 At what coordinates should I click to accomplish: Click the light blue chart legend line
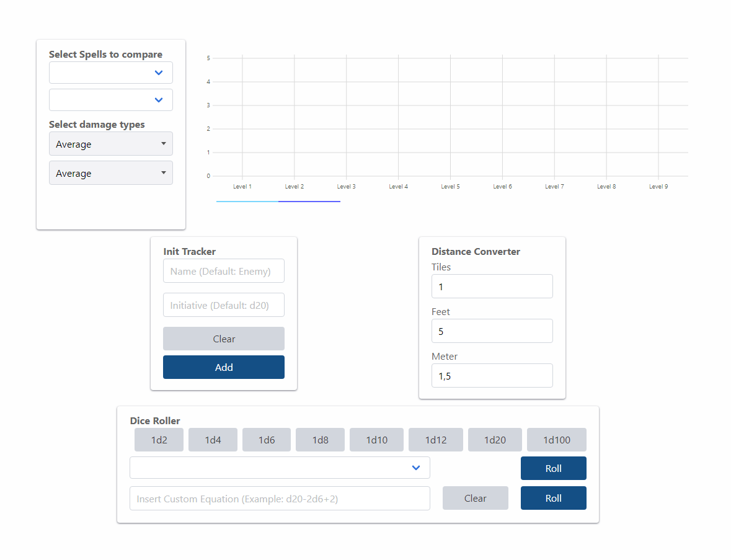pos(247,202)
